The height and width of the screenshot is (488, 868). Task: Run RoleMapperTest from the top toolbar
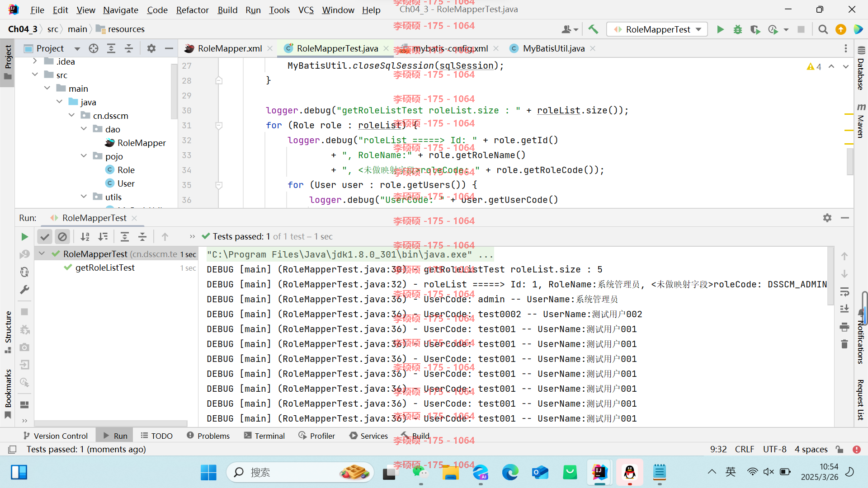tap(720, 29)
